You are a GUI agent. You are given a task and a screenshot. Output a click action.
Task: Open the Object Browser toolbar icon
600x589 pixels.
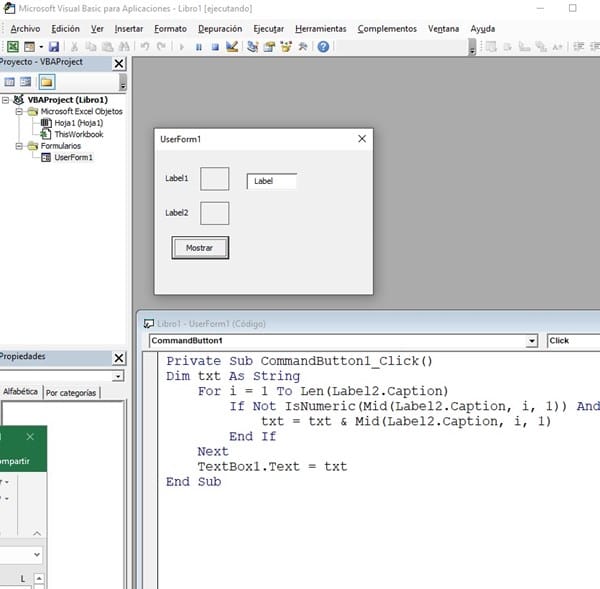click(x=286, y=47)
